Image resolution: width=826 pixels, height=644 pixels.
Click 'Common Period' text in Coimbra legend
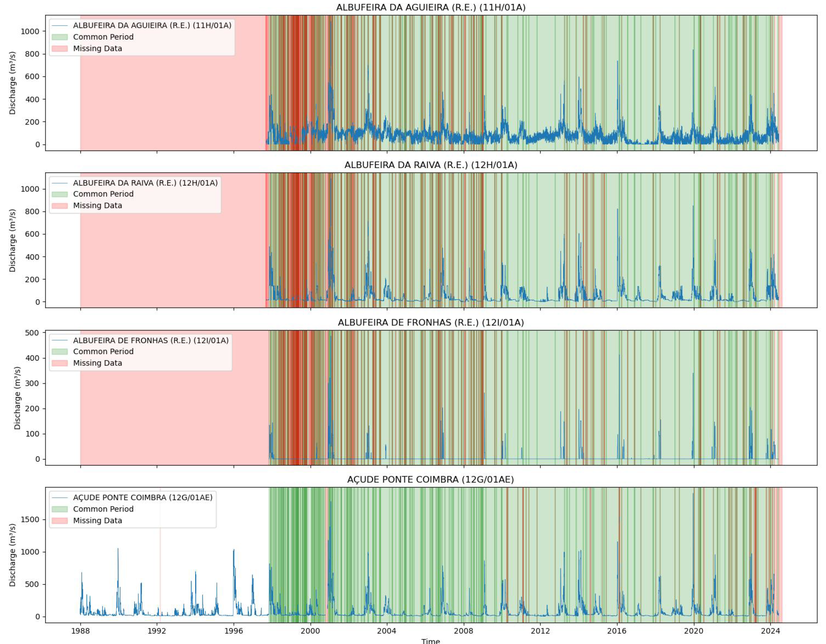pos(103,509)
